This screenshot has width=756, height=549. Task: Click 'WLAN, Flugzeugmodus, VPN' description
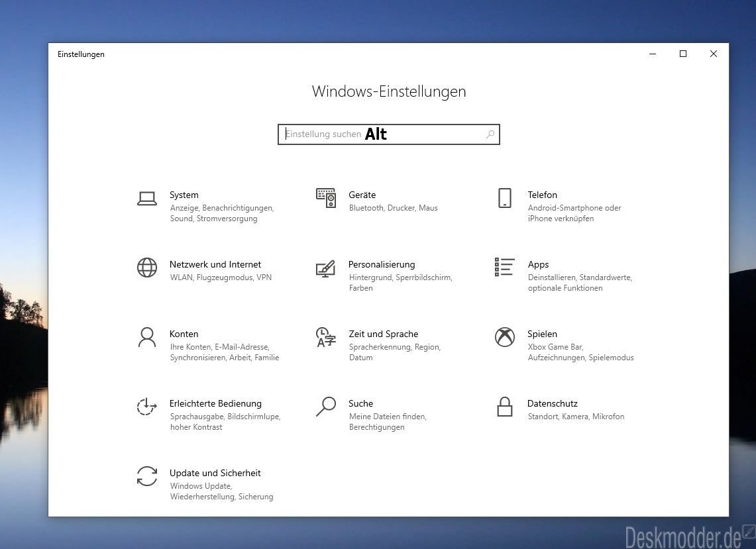tap(221, 277)
